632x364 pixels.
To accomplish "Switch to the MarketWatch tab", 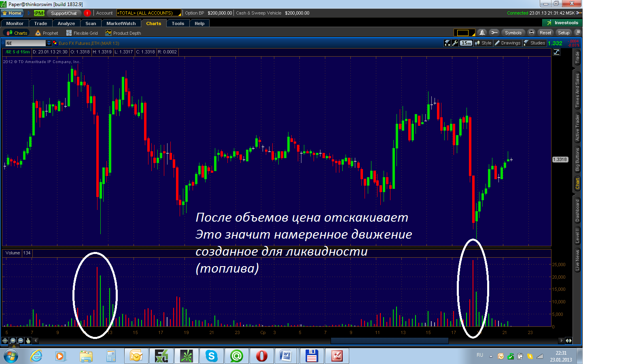I will [121, 23].
